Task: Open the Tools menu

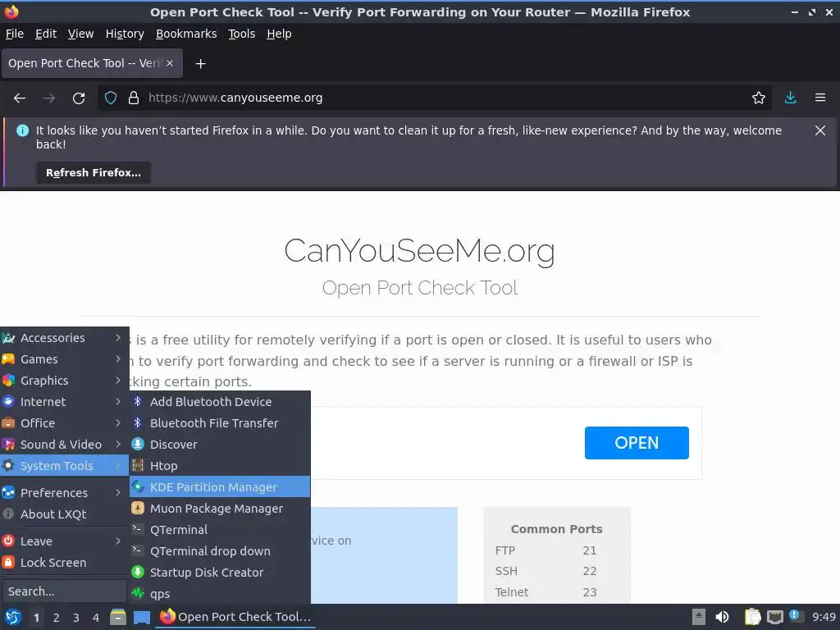Action: pos(242,34)
